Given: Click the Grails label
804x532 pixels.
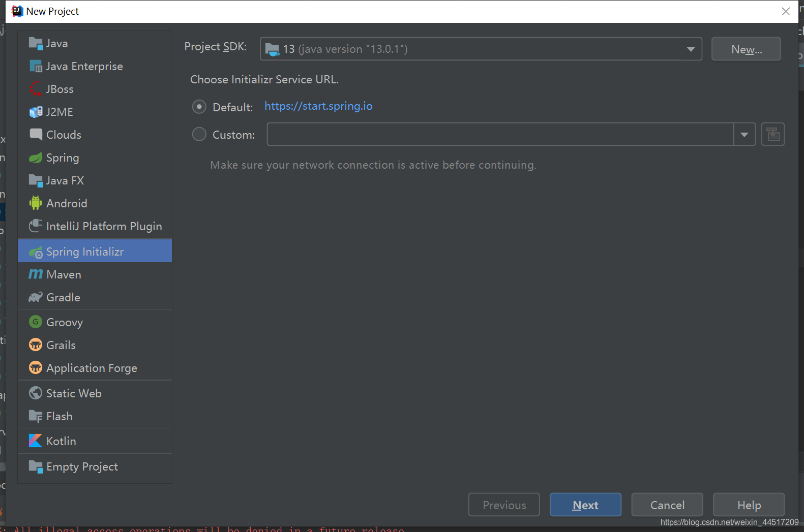Looking at the screenshot, I should click(x=61, y=345).
